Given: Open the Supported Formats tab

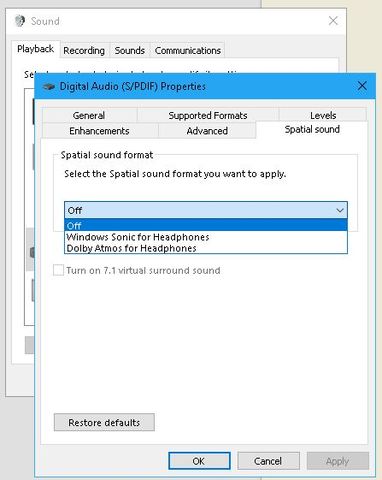Looking at the screenshot, I should click(x=208, y=115).
